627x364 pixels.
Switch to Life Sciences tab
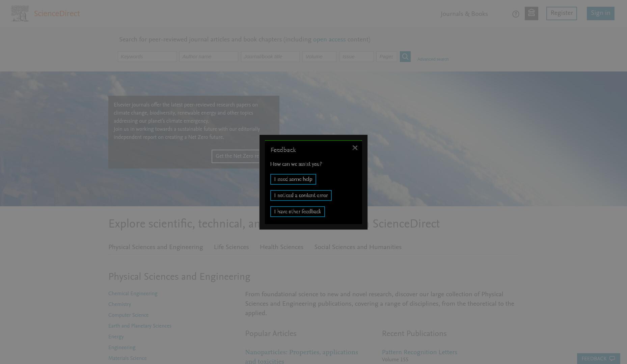tap(231, 247)
